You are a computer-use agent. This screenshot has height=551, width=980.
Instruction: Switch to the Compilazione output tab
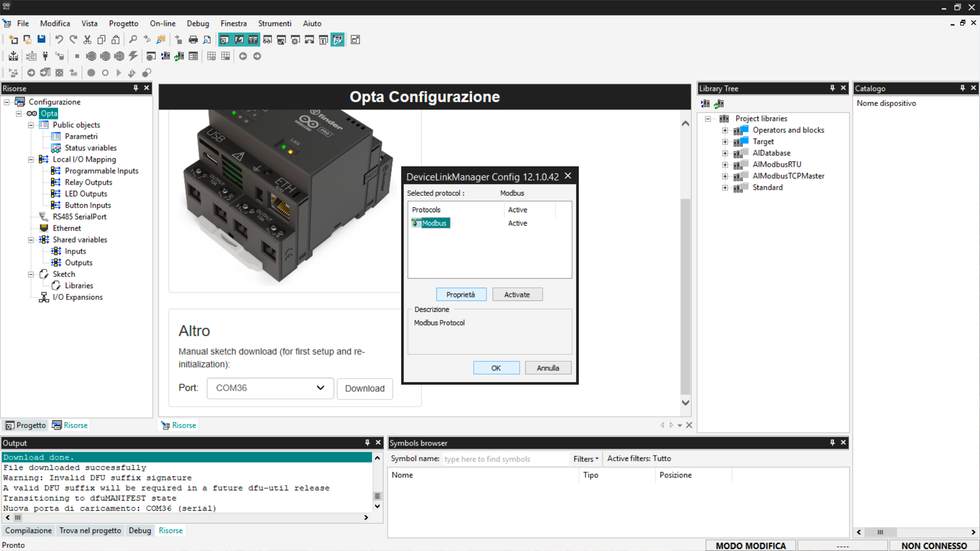29,531
